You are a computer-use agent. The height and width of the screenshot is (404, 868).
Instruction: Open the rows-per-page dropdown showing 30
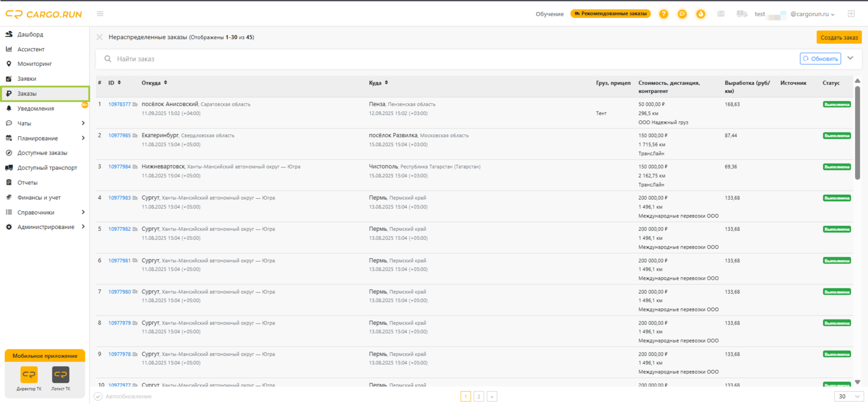pyautogui.click(x=849, y=396)
